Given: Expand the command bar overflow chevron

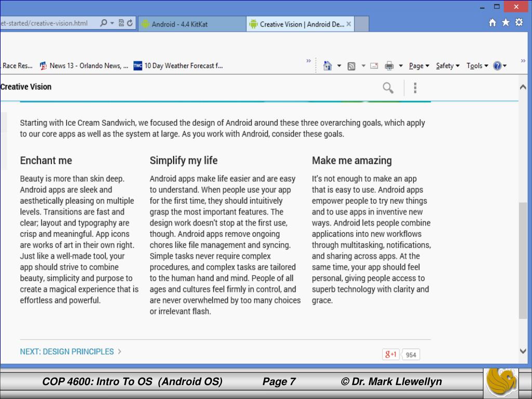Looking at the screenshot, I should pyautogui.click(x=523, y=61).
